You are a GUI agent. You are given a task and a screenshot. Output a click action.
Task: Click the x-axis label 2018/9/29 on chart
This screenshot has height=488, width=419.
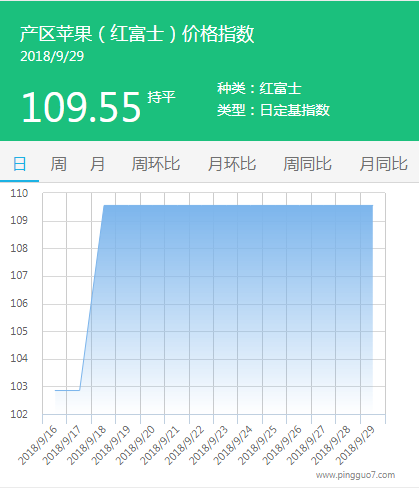(x=356, y=445)
